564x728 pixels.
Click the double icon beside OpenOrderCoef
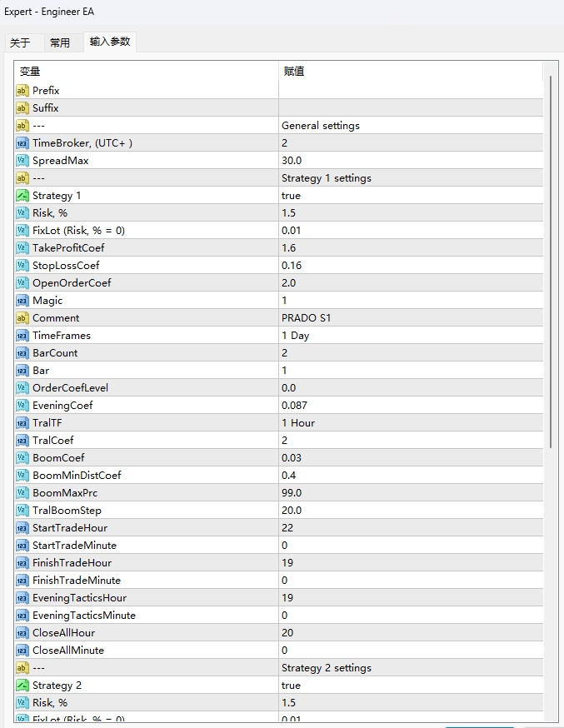22,283
